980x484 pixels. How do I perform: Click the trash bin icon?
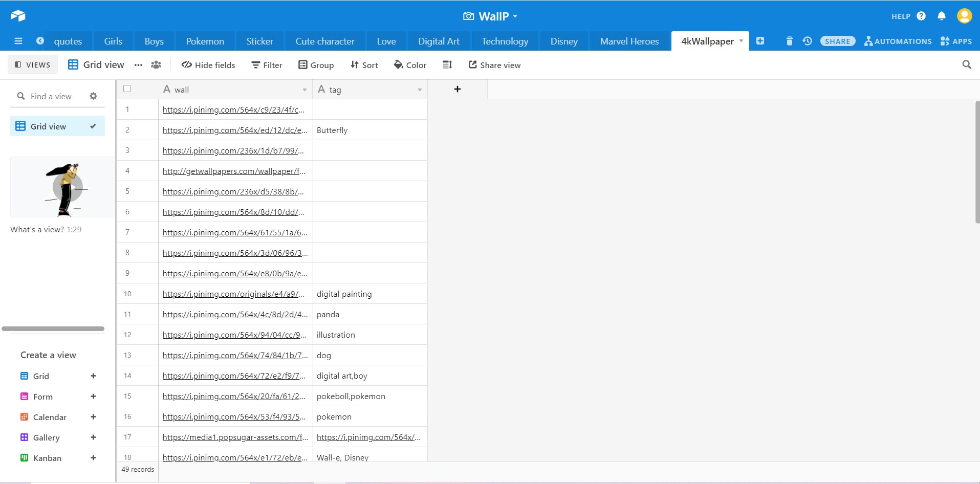coord(789,41)
